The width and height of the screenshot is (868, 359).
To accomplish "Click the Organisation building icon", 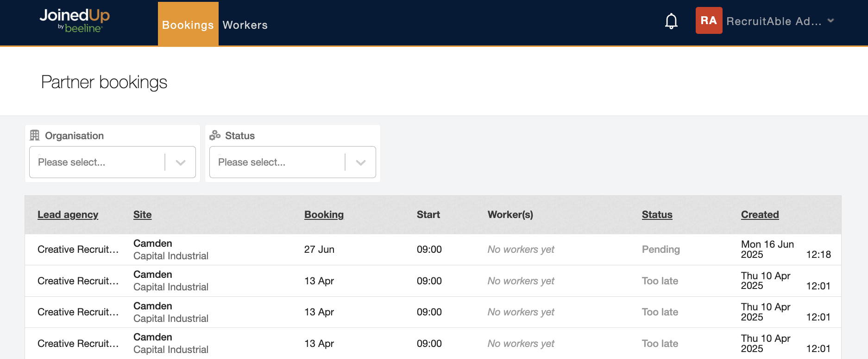I will [35, 135].
